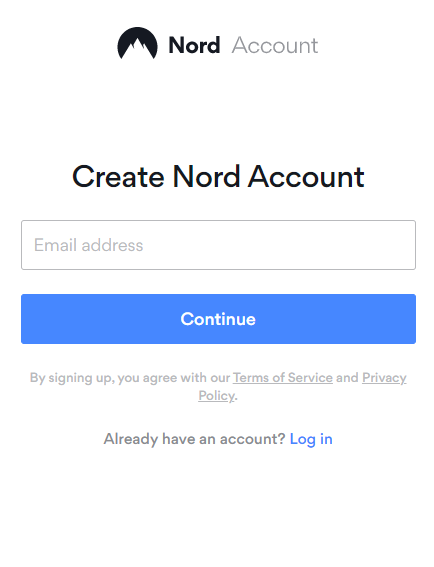
Task: View the Terms of Service agreement
Action: [283, 378]
